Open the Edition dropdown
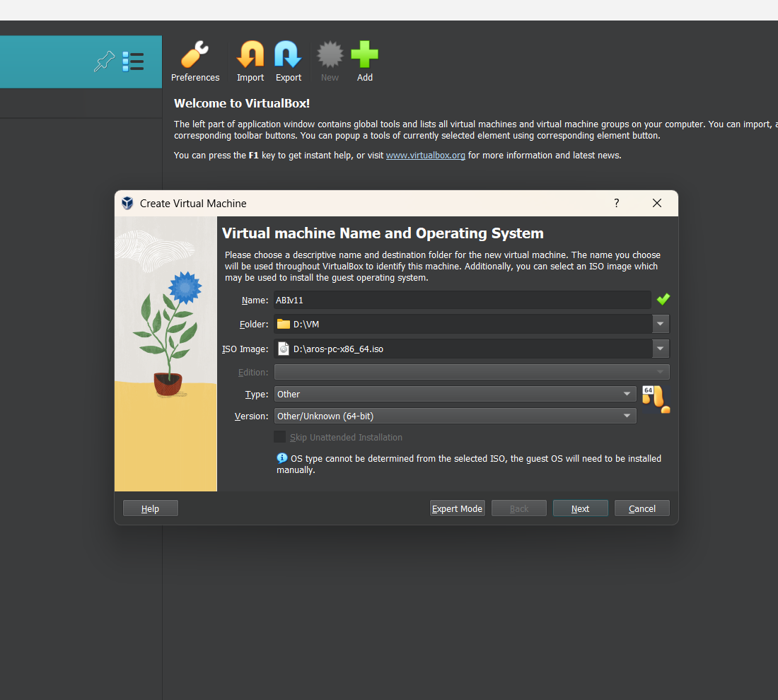 pos(471,372)
